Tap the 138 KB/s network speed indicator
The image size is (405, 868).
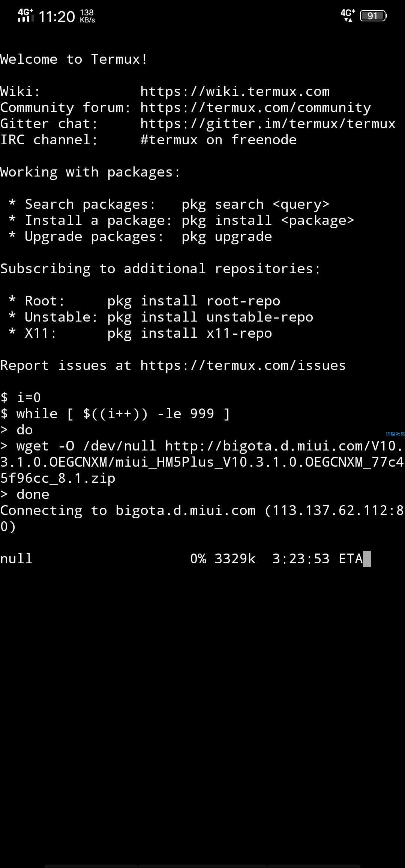87,16
